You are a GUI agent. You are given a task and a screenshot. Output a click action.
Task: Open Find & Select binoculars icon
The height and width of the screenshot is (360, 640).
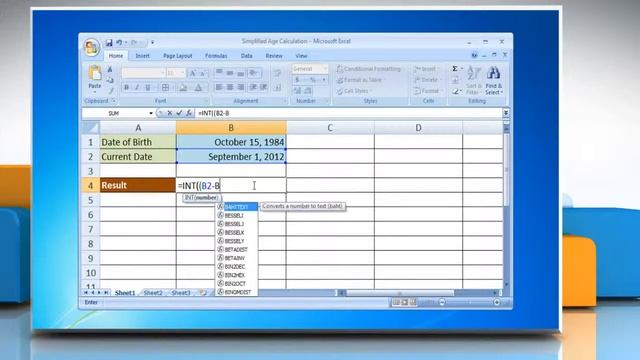click(x=494, y=80)
